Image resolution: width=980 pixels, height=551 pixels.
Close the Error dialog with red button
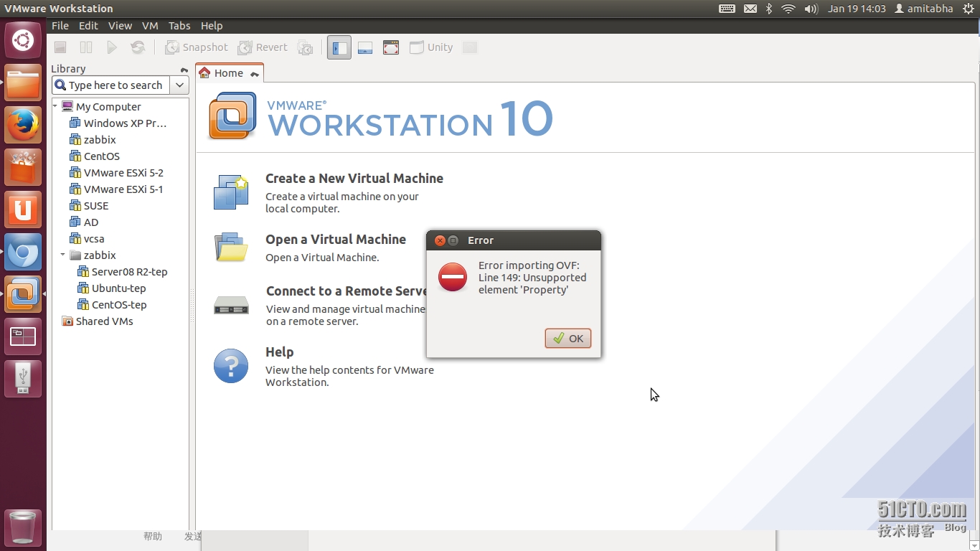440,240
